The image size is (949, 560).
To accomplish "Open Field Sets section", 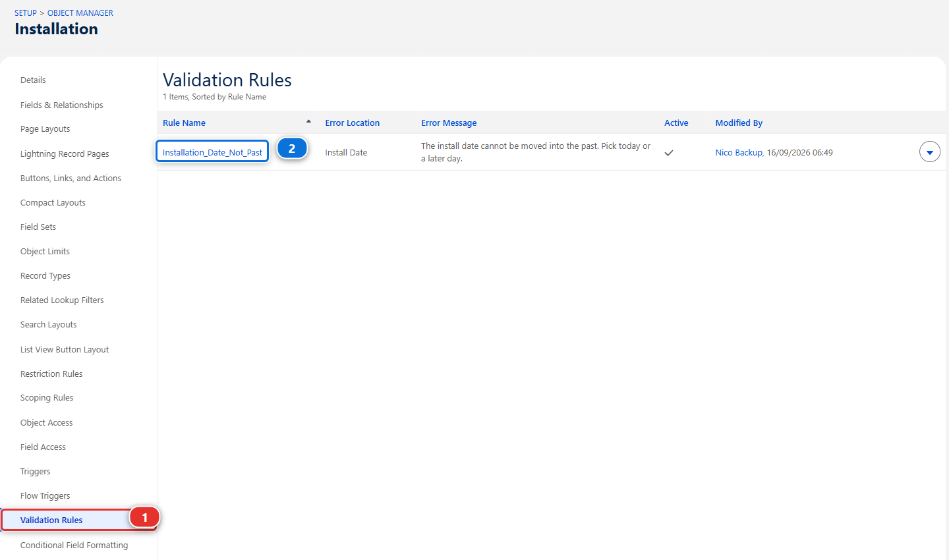I will click(38, 227).
